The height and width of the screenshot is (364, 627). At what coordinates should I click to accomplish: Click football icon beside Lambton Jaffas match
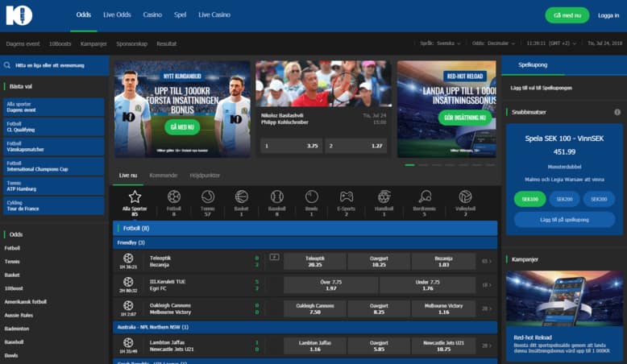(x=128, y=342)
